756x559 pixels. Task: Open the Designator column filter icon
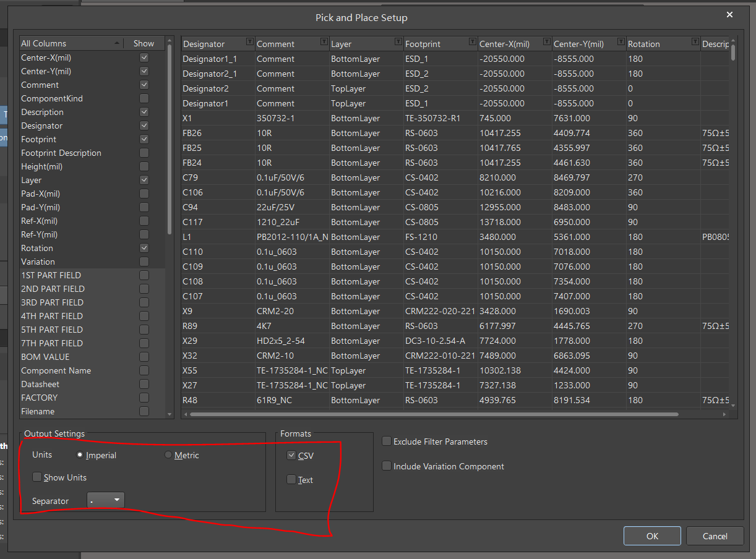tap(249, 42)
